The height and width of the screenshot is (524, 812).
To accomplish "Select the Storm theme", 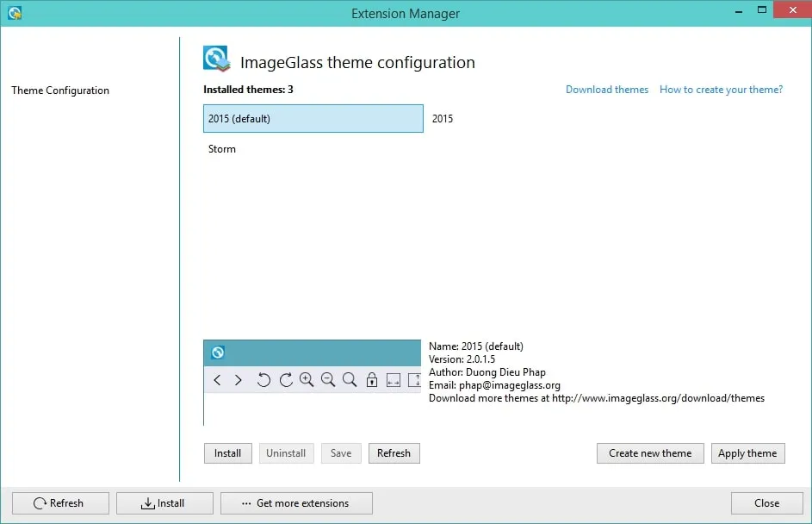I will tap(313, 149).
